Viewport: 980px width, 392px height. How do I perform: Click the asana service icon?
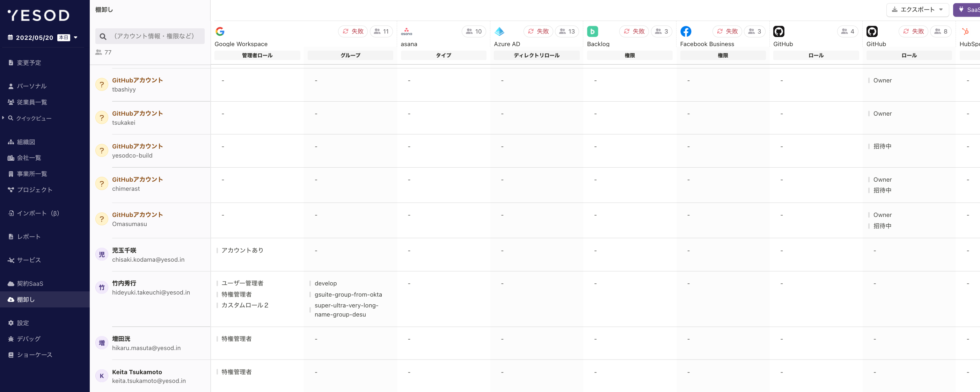[x=407, y=31]
